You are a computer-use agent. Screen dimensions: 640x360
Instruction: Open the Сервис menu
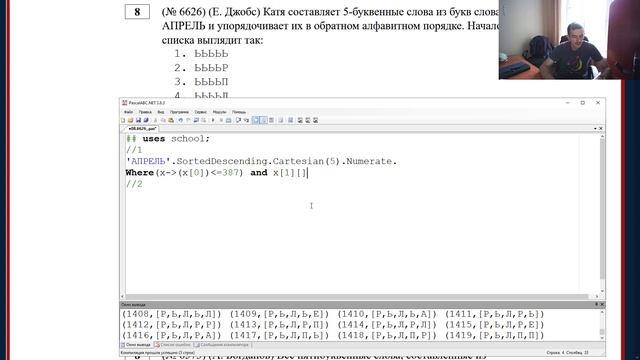200,112
